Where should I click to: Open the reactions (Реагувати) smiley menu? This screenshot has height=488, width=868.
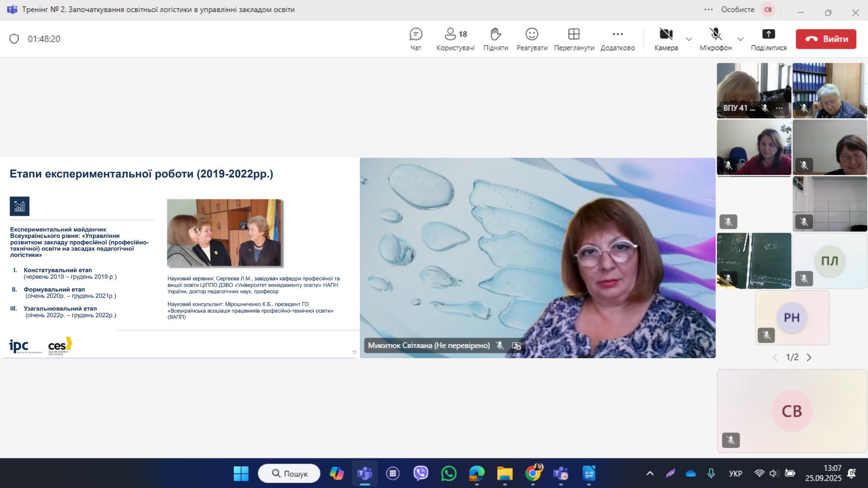532,34
